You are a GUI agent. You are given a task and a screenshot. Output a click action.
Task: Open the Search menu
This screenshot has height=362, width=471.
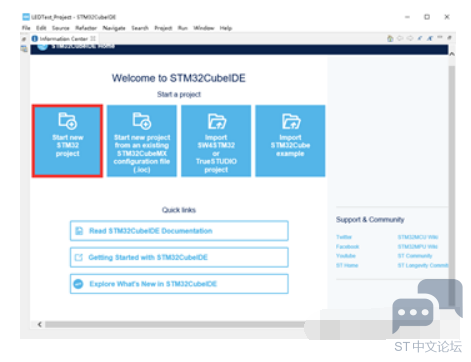[140, 28]
